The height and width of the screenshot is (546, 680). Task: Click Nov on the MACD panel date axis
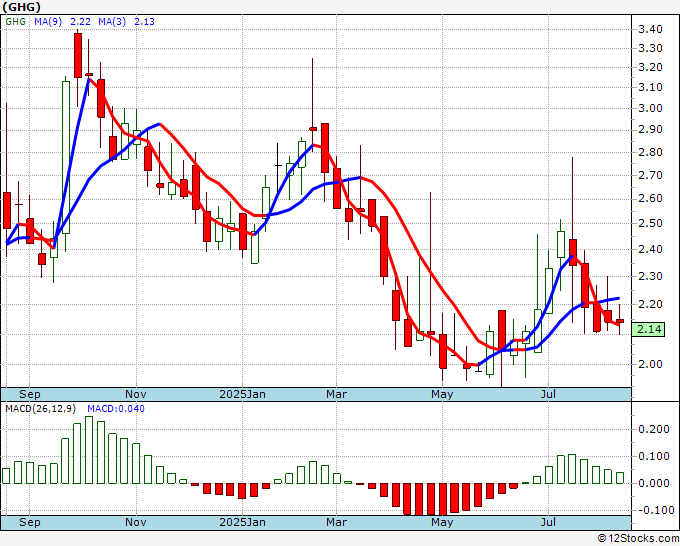(x=136, y=522)
